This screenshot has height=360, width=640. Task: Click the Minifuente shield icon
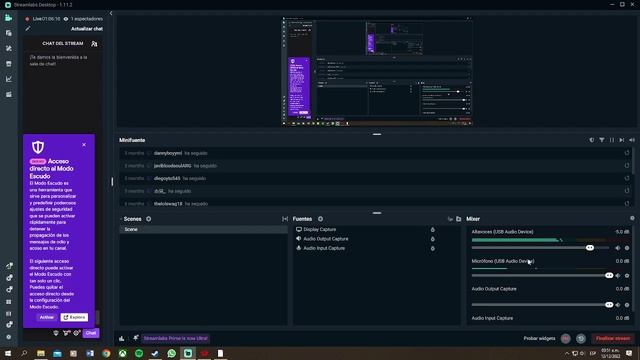tap(591, 140)
